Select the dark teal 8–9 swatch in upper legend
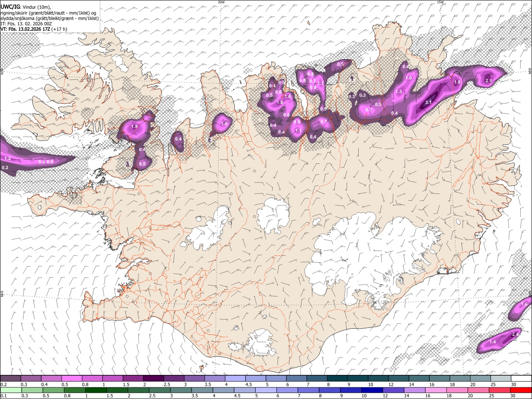Screen dimensions: 532x399 (x=337, y=379)
